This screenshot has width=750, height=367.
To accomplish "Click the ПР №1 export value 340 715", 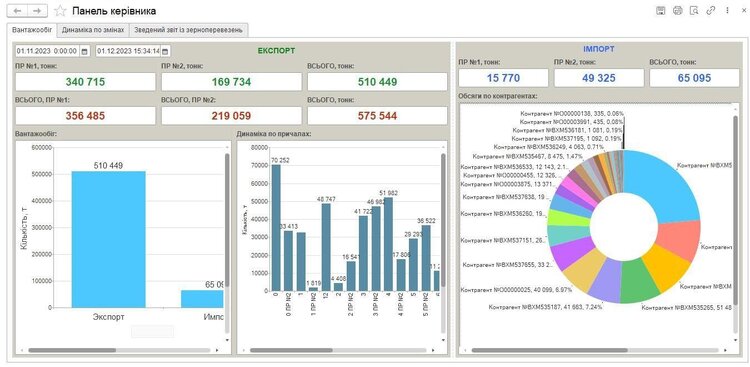I will 85,82.
